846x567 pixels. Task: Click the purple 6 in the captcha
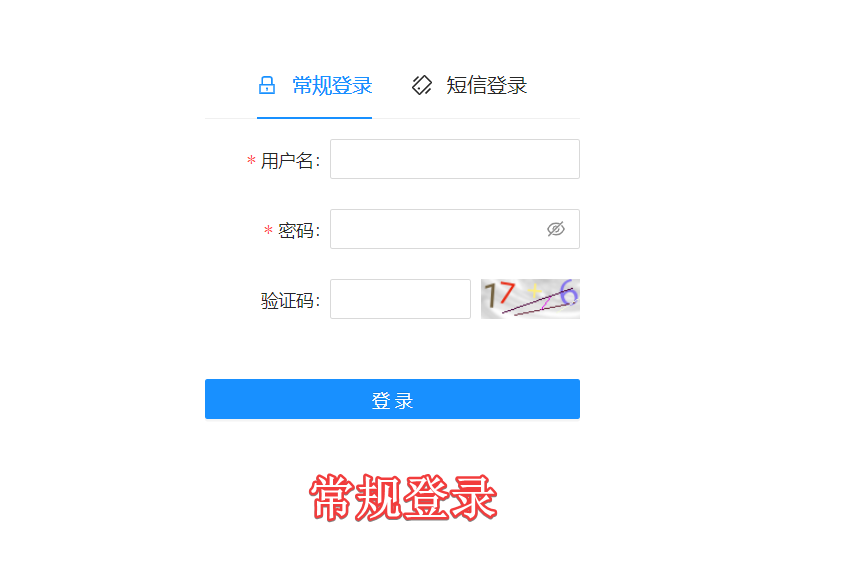[x=569, y=292]
